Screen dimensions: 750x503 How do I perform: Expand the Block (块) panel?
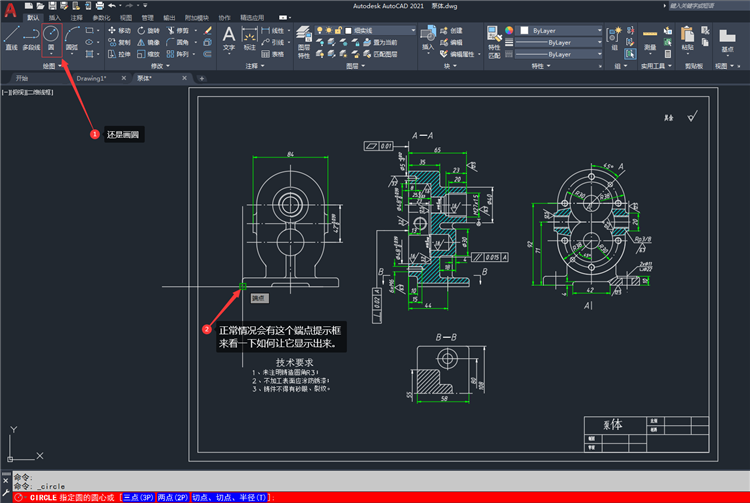[450, 66]
